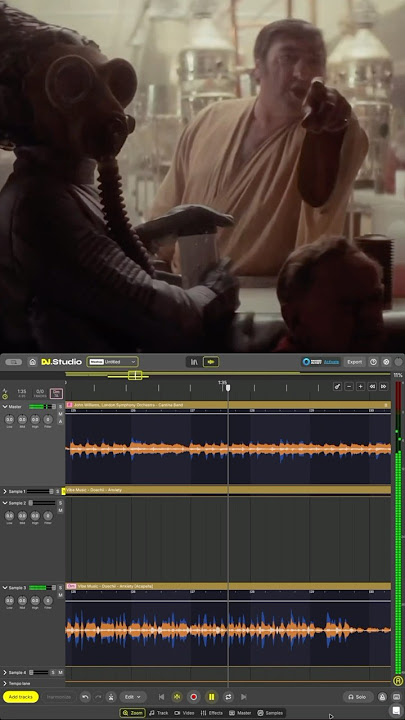Click the yellow automix icon left of record
Viewport: 405px width, 720px height.
[x=177, y=697]
